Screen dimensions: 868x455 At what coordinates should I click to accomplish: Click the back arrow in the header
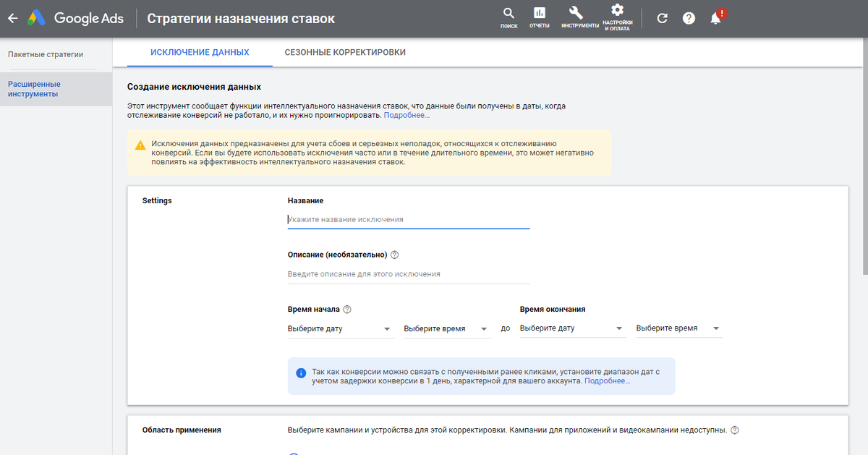tap(12, 18)
